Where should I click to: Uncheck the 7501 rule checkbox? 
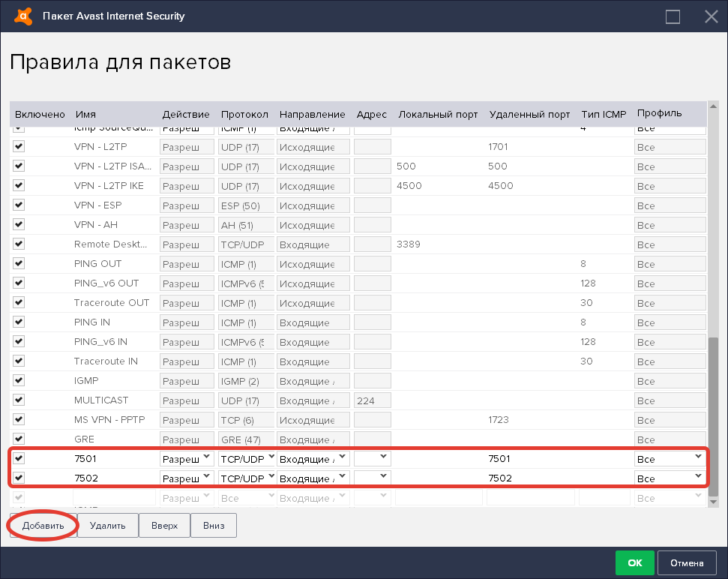pyautogui.click(x=19, y=459)
